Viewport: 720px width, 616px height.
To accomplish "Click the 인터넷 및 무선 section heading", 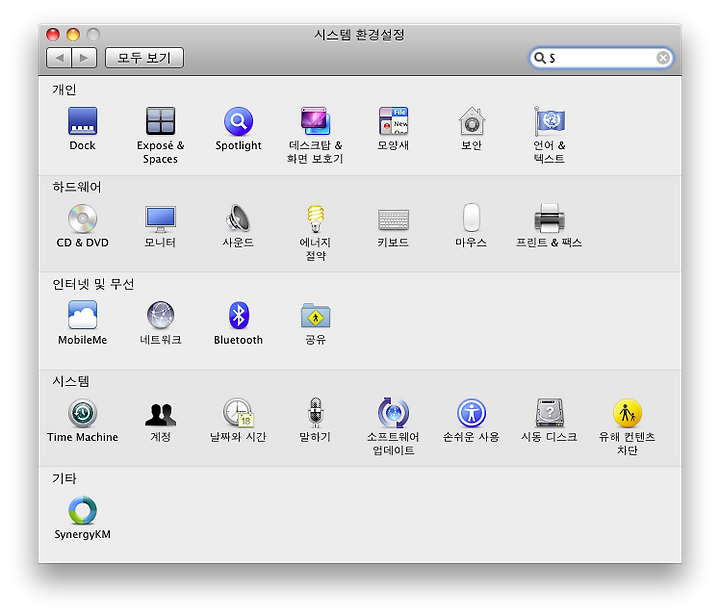I will 93,284.
